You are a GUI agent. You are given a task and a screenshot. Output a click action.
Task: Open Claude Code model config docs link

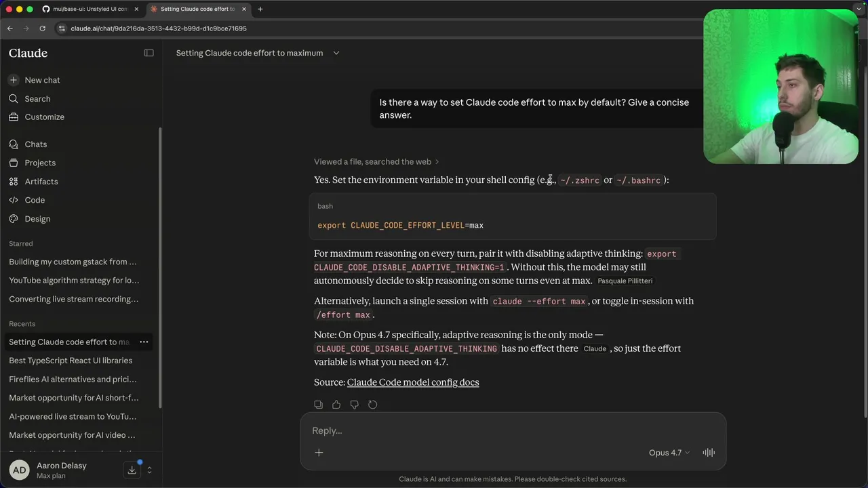tap(413, 382)
